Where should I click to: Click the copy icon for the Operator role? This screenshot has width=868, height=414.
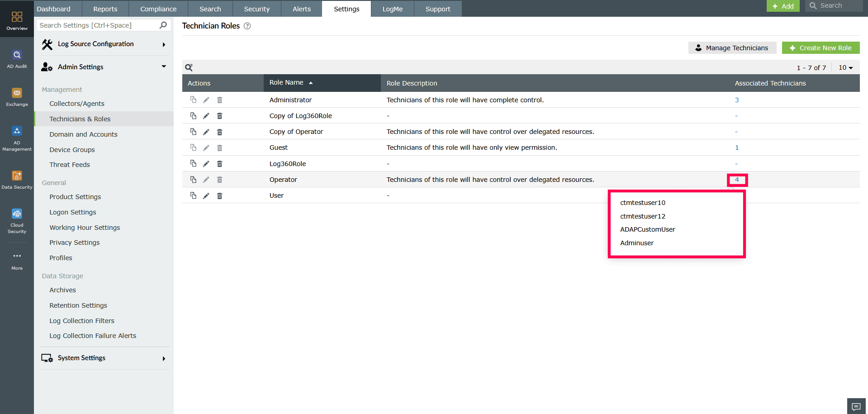pyautogui.click(x=193, y=179)
